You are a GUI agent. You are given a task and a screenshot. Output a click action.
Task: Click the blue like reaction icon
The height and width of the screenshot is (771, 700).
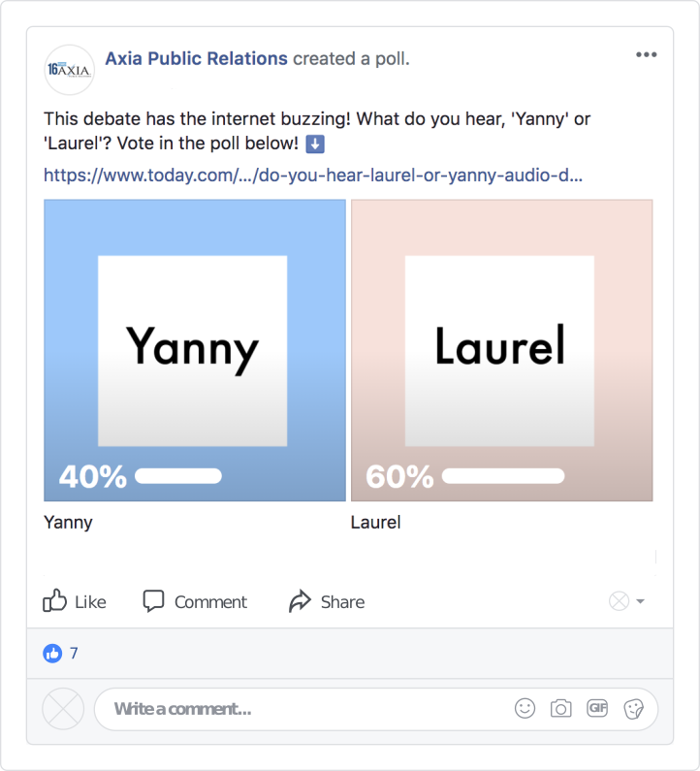click(52, 654)
